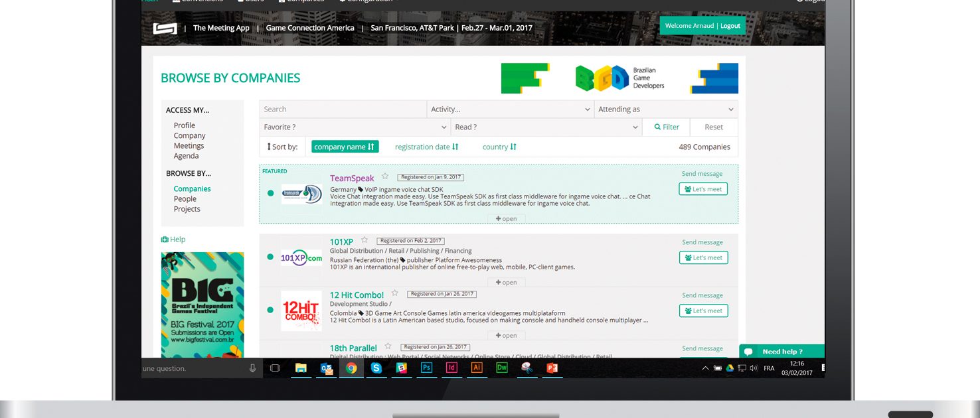
Task: Expand 12 Hit Combo! details with + open
Action: 507,336
